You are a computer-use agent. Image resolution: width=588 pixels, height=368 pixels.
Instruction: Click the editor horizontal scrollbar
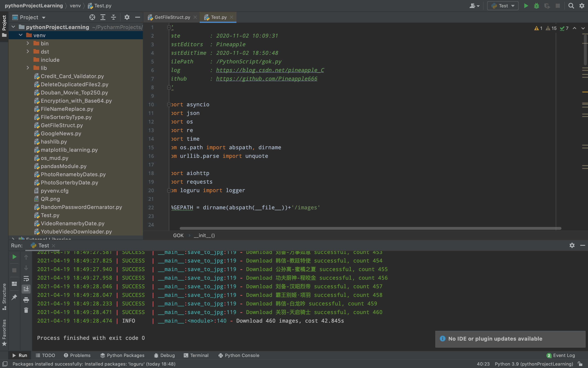[x=370, y=228]
